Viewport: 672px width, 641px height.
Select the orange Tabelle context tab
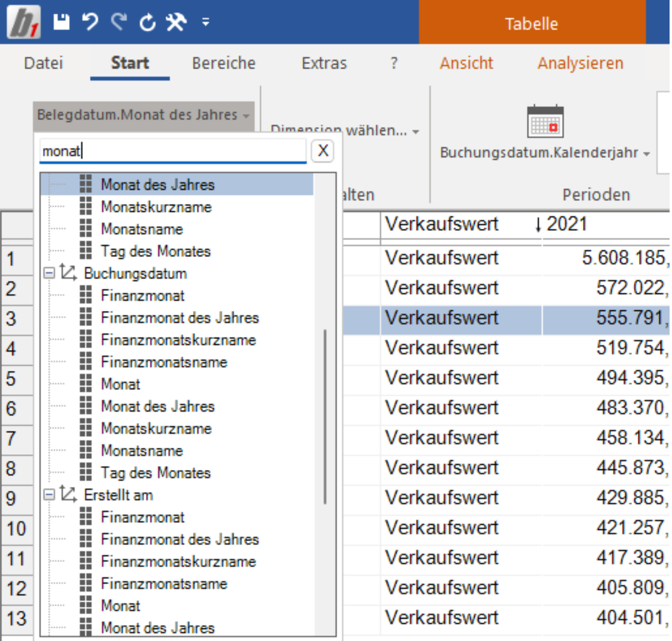[x=532, y=22]
